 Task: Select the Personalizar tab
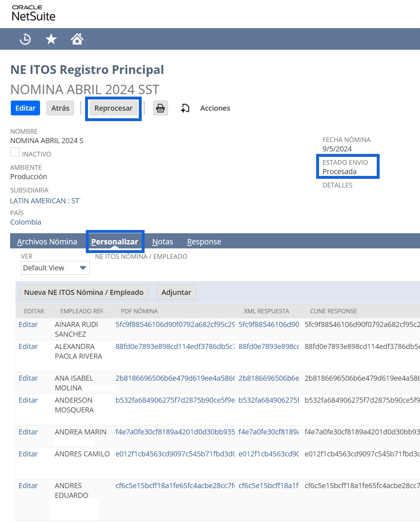(115, 242)
